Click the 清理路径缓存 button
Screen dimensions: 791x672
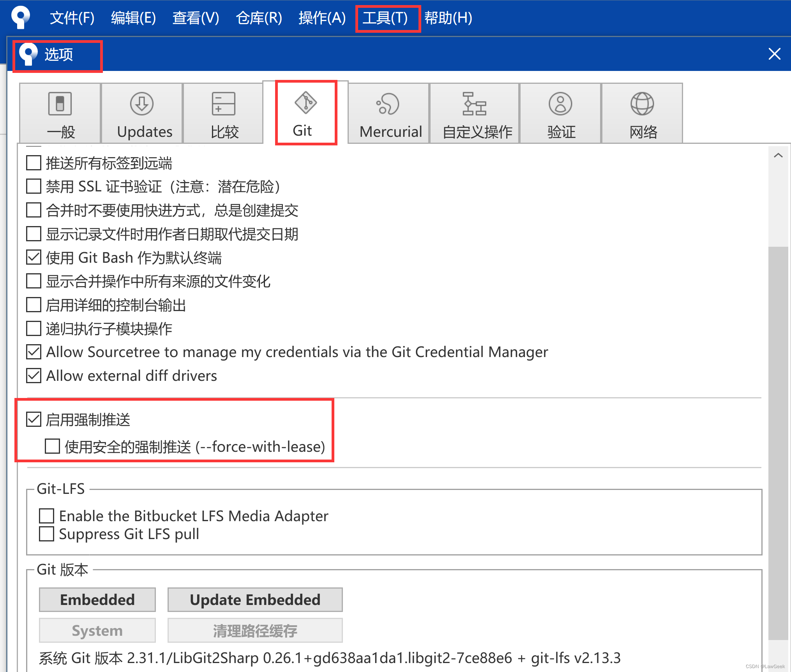pyautogui.click(x=255, y=630)
